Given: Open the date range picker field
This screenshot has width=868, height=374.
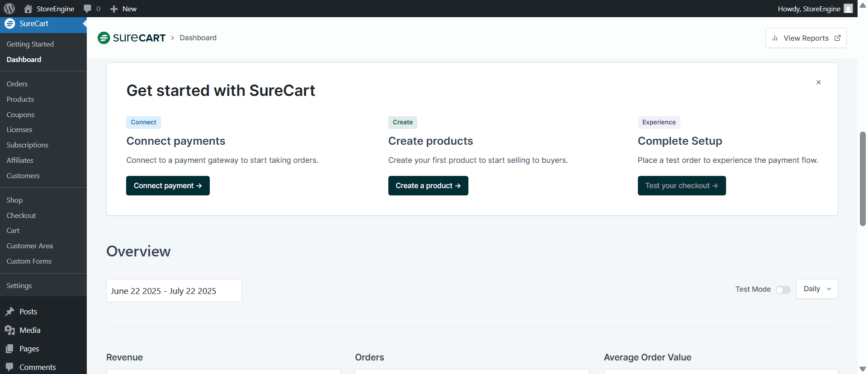Looking at the screenshot, I should coord(174,291).
